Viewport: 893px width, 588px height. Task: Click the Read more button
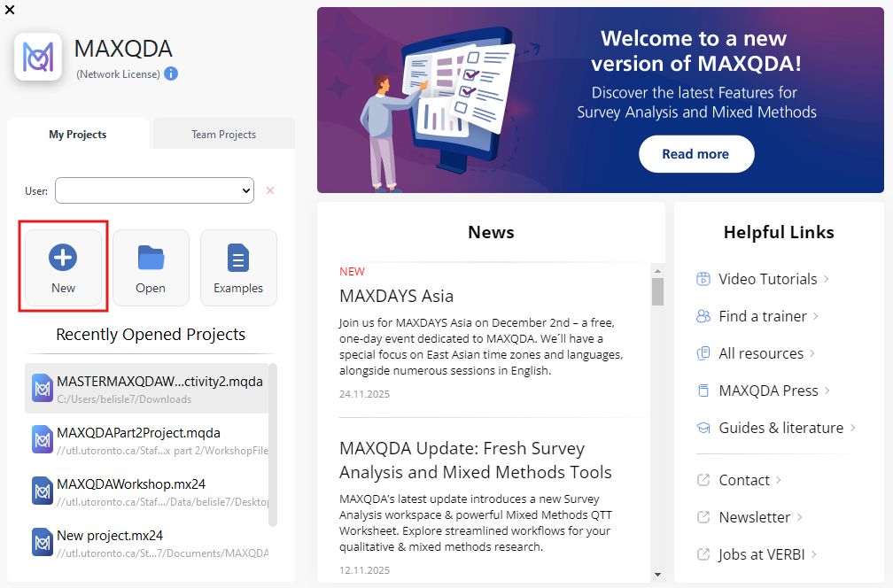point(696,154)
